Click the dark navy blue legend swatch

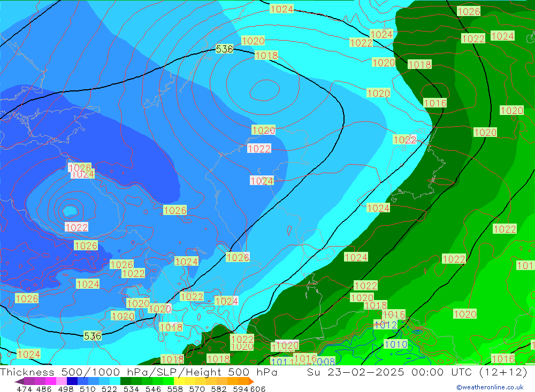[72, 381]
